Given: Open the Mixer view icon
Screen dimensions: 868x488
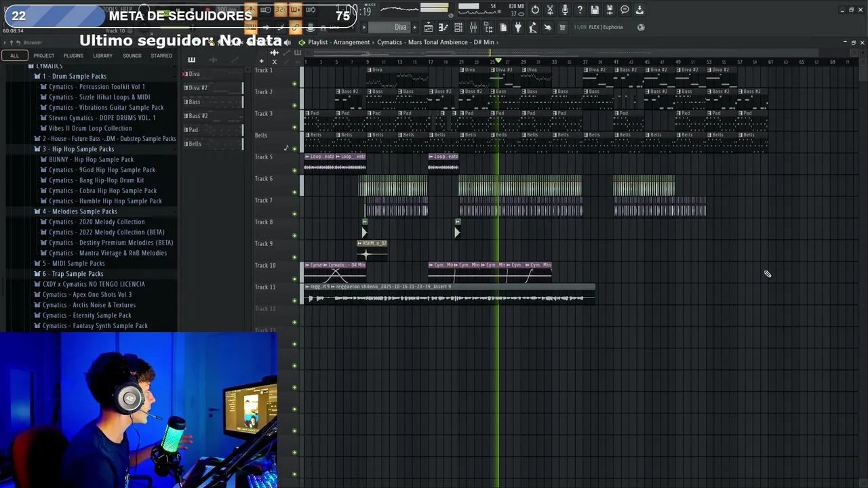Looking at the screenshot, I should (473, 27).
